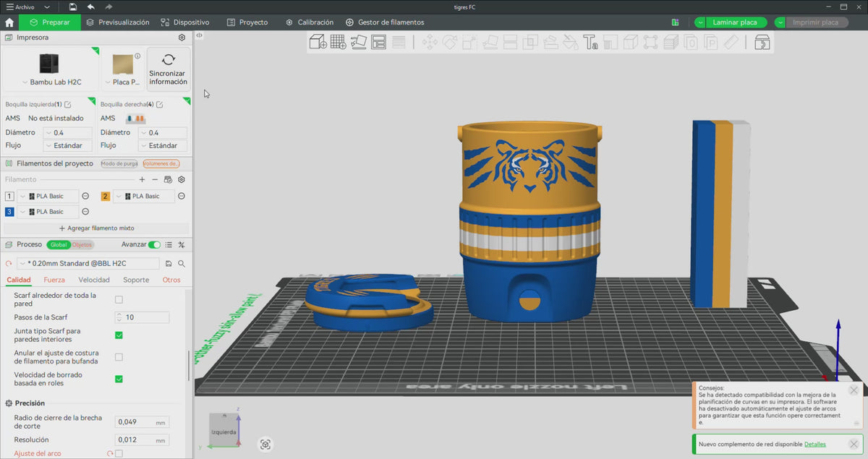The height and width of the screenshot is (459, 868).
Task: Select the Measure ruler tool
Action: pos(731,42)
